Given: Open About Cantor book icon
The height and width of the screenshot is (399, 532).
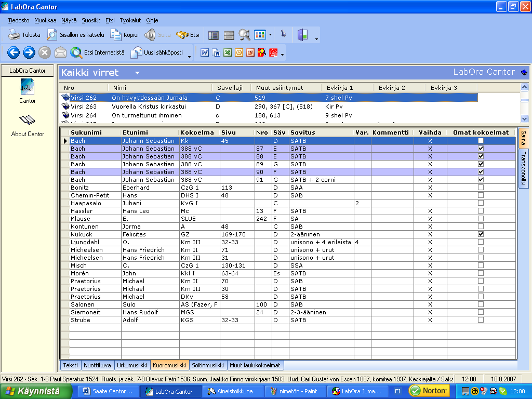Looking at the screenshot, I should tap(27, 120).
